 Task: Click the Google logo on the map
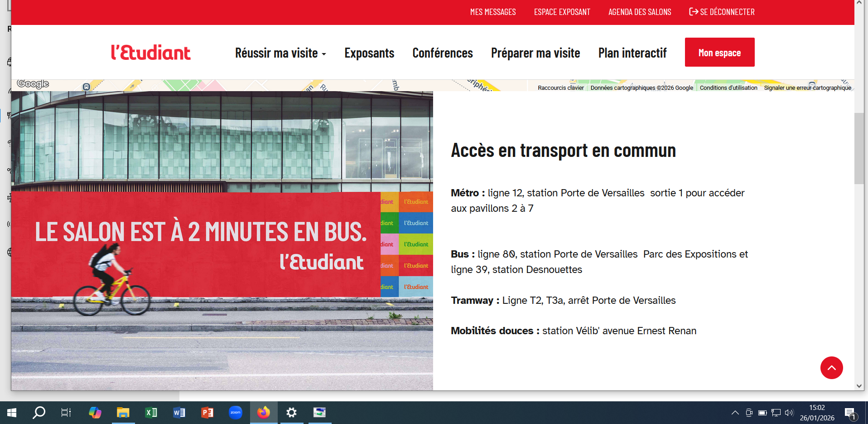click(x=33, y=84)
